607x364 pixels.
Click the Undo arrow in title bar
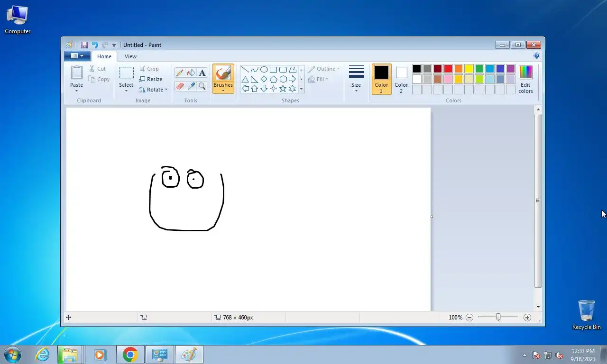click(94, 45)
